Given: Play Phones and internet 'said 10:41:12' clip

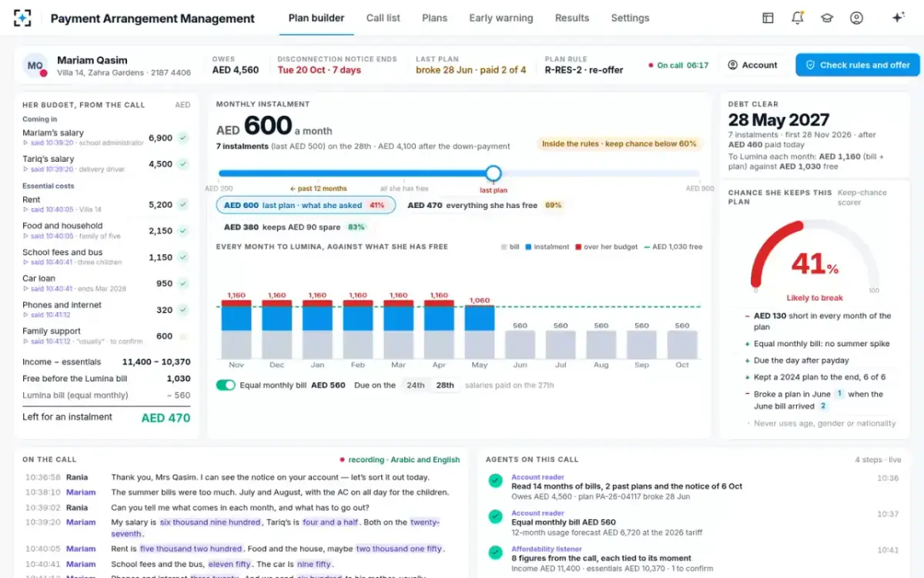Looking at the screenshot, I should coord(48,314).
